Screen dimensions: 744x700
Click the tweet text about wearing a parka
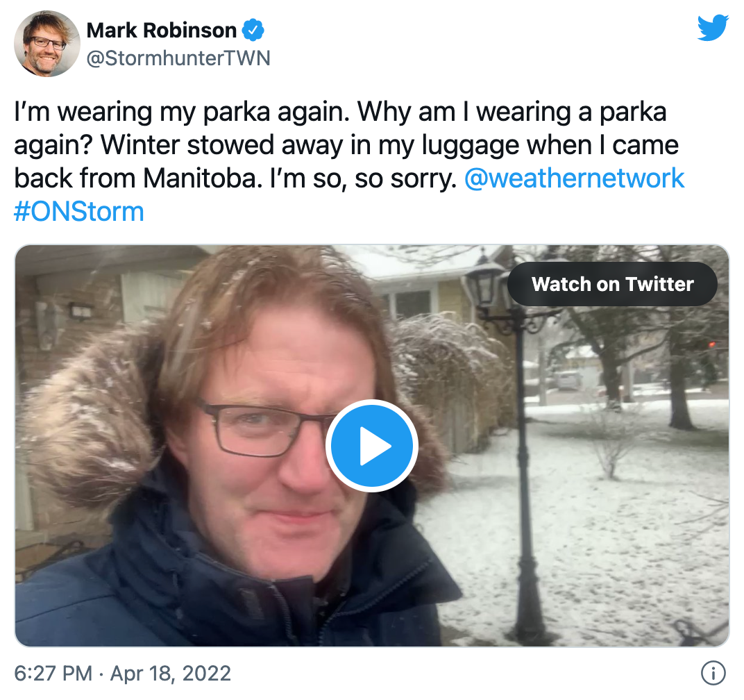point(348,162)
